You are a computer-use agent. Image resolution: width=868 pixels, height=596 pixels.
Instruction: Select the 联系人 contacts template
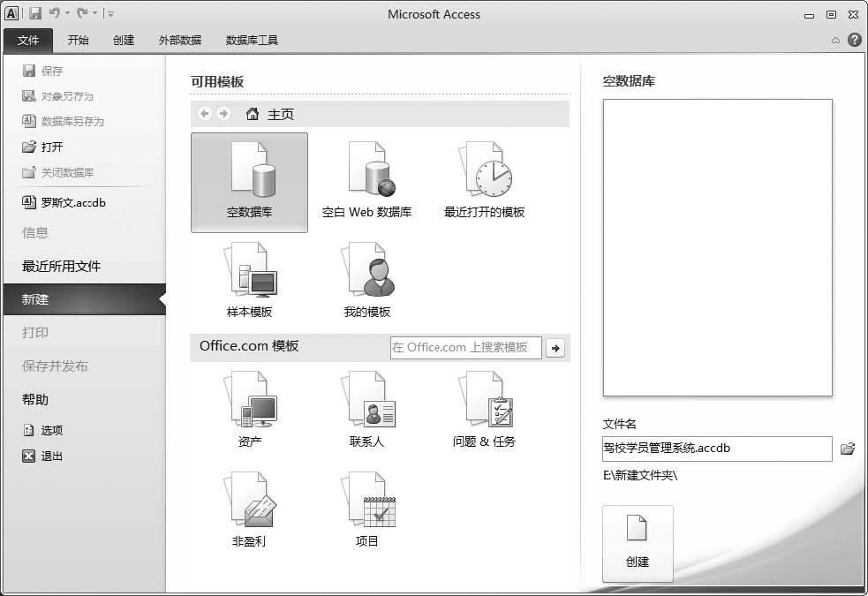366,410
